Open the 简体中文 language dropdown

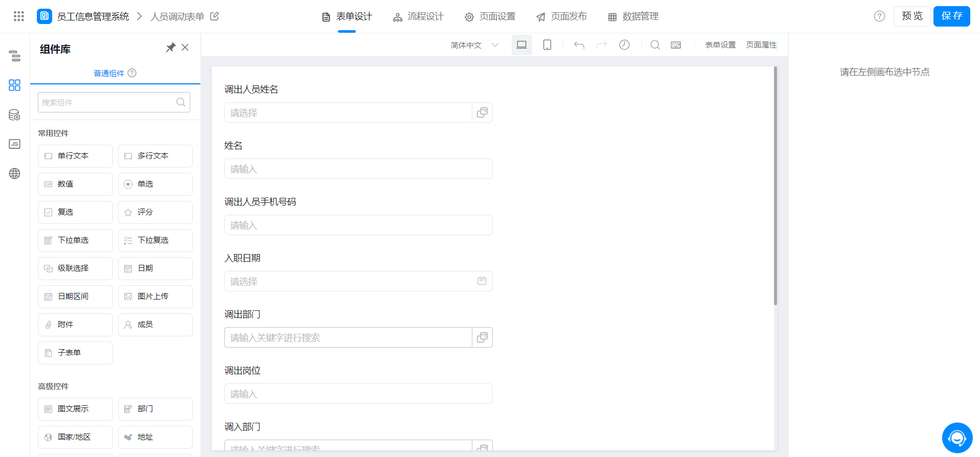pos(474,45)
